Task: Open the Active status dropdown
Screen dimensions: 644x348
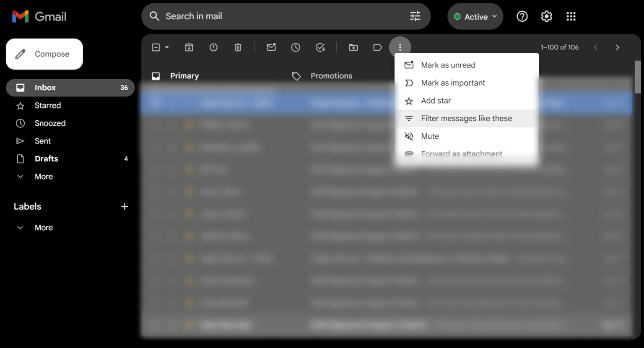Action: coord(475,17)
